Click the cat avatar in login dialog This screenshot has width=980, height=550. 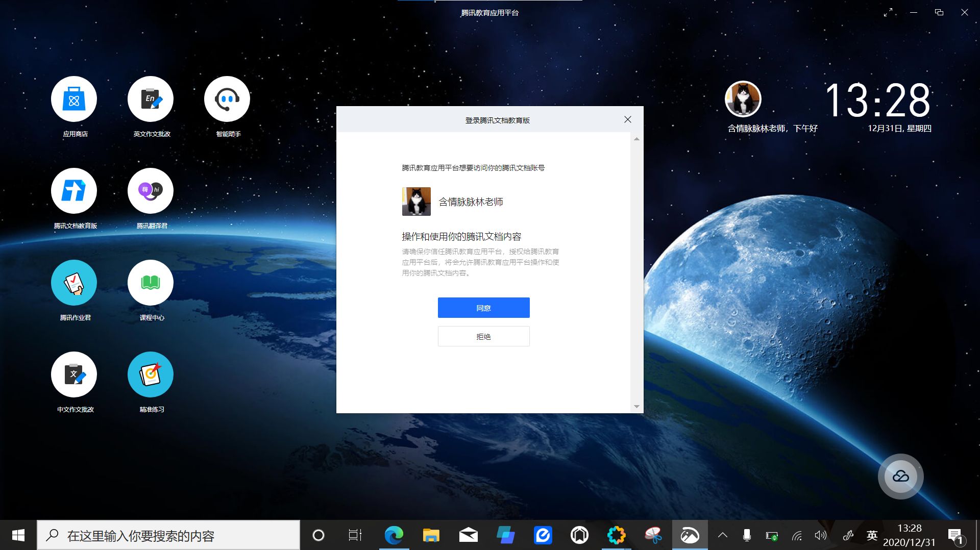point(416,202)
